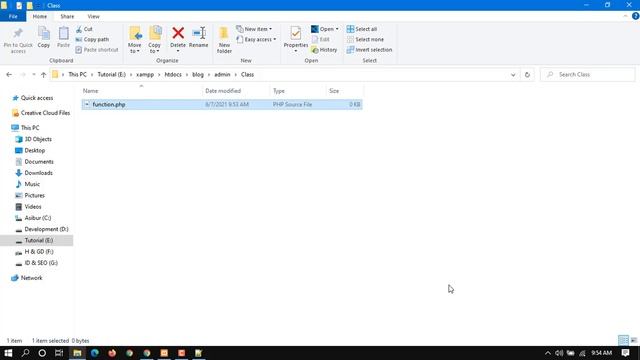Click Edit in the Open group
Viewport: 640px width, 360px height.
pos(320,39)
